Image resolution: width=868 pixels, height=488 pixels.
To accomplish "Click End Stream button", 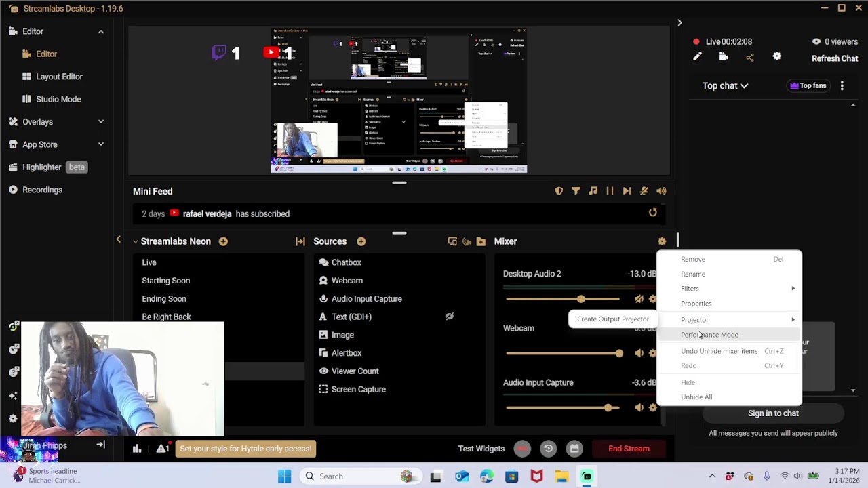I will click(x=629, y=449).
